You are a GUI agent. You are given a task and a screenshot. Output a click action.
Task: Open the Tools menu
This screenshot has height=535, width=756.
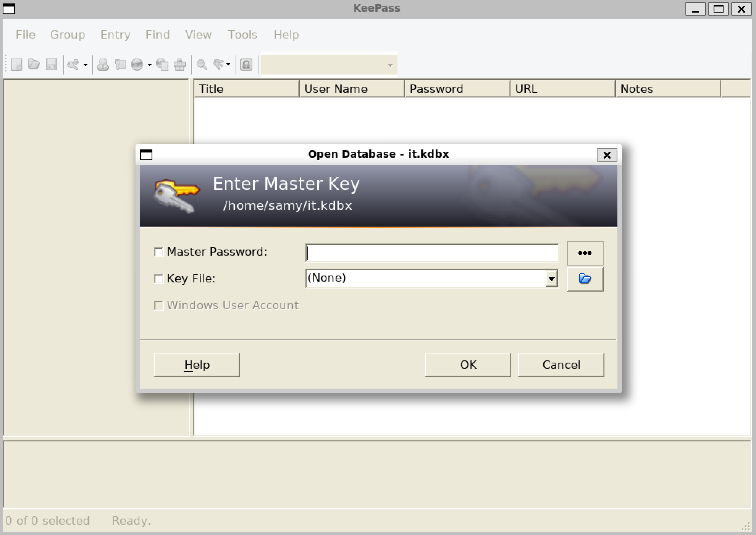242,35
